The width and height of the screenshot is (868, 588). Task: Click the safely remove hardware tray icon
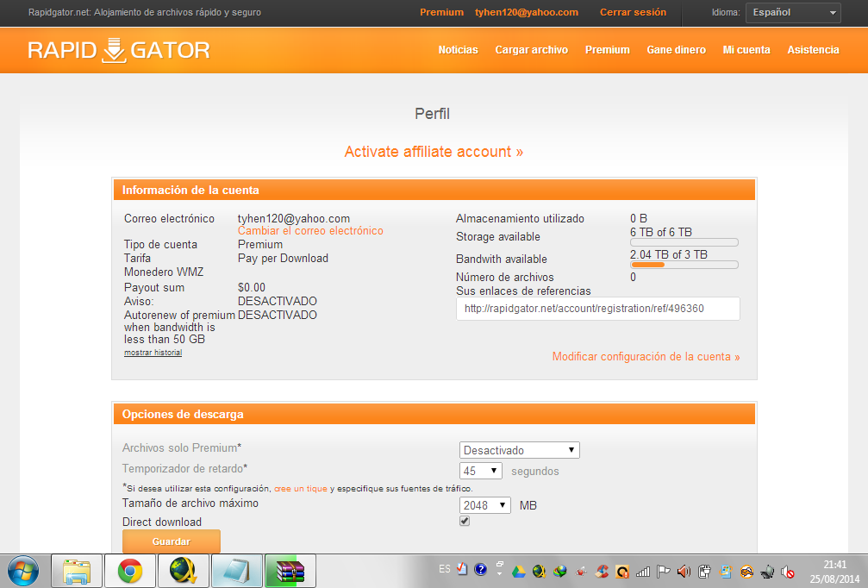click(768, 572)
